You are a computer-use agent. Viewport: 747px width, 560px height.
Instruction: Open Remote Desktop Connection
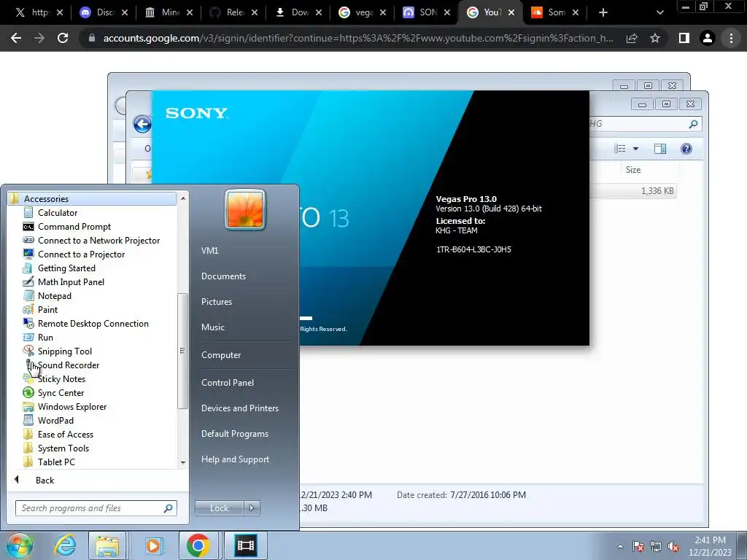coord(93,323)
